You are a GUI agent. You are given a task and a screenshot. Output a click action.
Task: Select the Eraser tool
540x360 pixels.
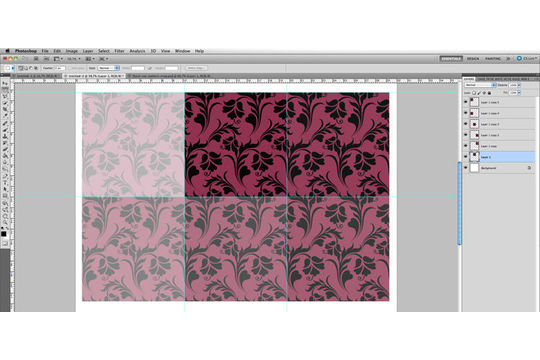[5, 149]
